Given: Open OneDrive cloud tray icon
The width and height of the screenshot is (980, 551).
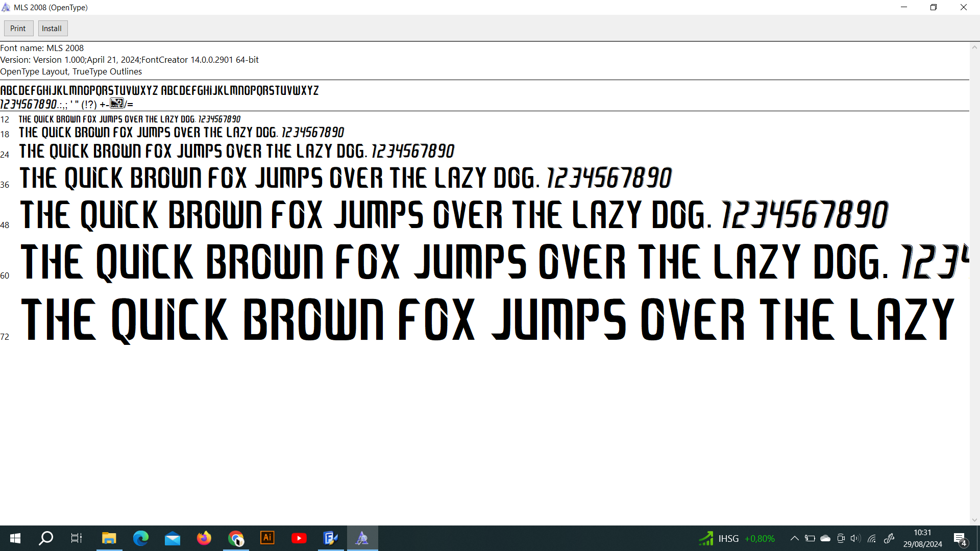Looking at the screenshot, I should click(x=825, y=538).
